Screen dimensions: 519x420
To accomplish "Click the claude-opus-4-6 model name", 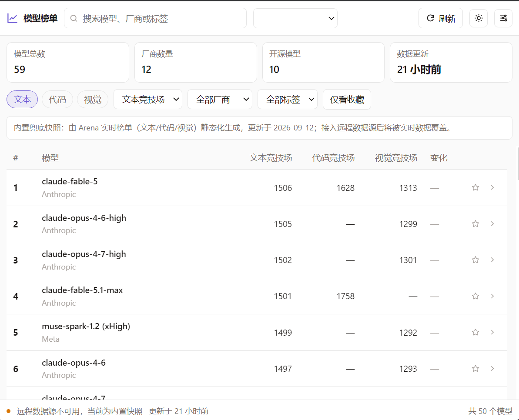I will [x=74, y=363].
